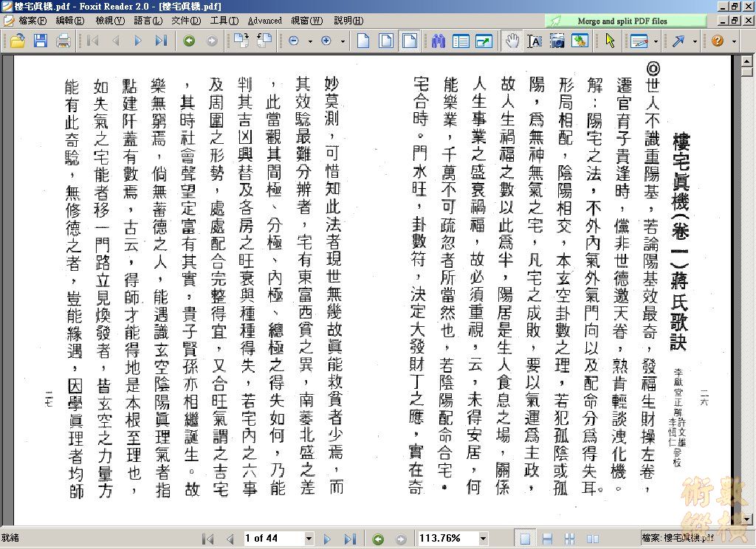Go to previous view in bottom status bar
Screen dimensions: 756x549
click(379, 539)
